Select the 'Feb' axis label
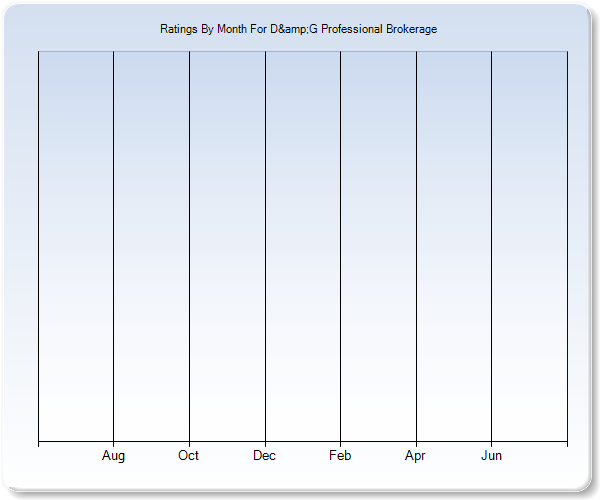The width and height of the screenshot is (600, 500). (340, 455)
